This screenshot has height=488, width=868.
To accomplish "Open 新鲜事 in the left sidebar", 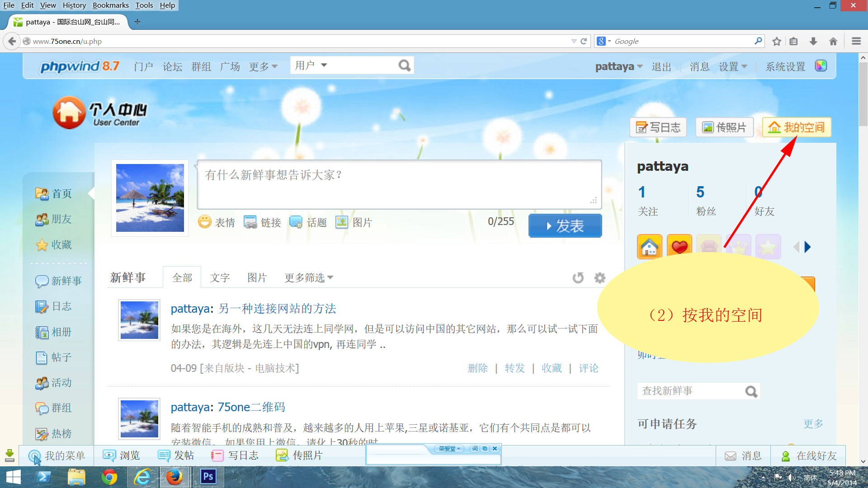I will [x=58, y=281].
